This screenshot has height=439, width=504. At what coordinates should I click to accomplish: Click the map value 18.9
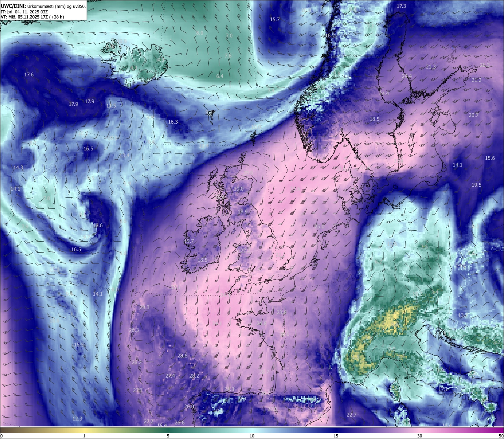pyautogui.click(x=243, y=212)
